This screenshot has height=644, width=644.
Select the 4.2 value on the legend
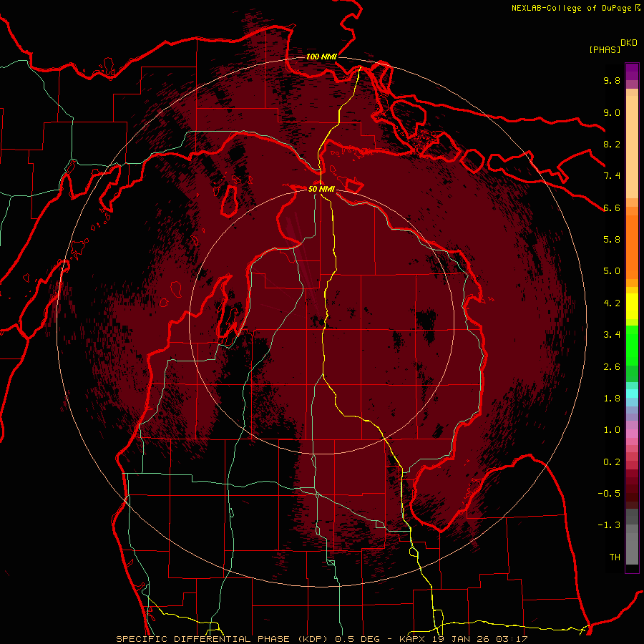[x=612, y=303]
